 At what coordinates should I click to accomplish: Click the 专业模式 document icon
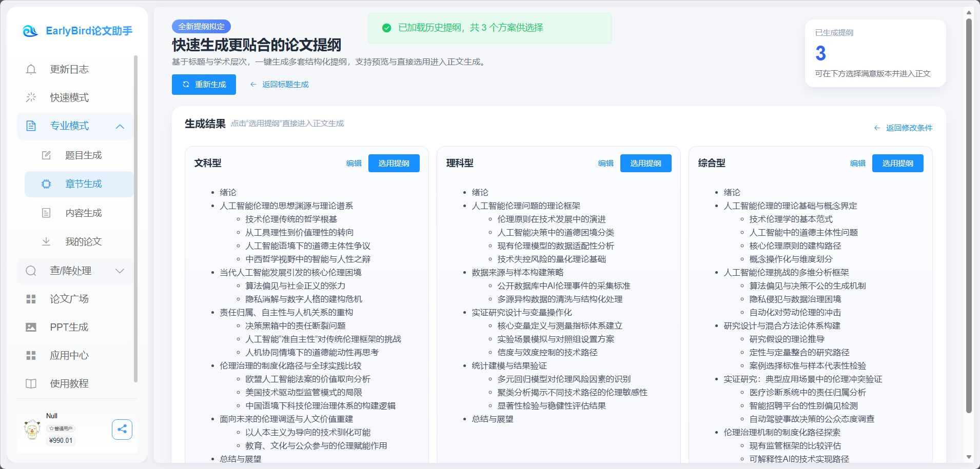31,126
